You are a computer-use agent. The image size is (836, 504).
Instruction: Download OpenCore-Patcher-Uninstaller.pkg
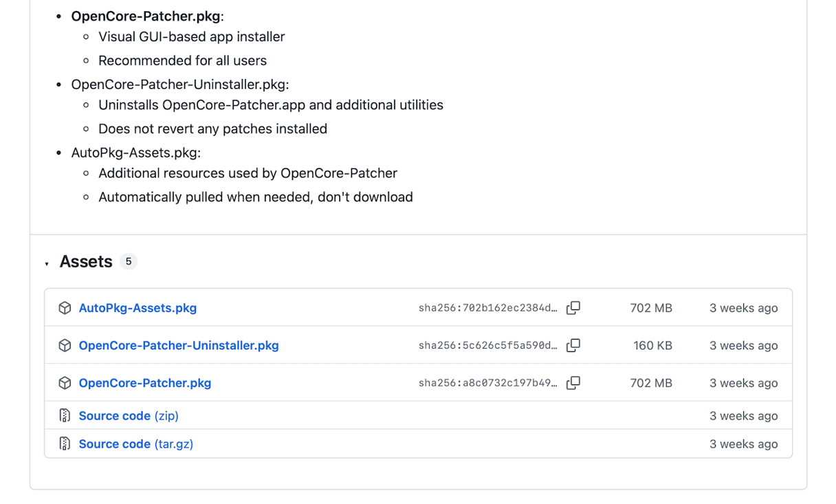[179, 345]
